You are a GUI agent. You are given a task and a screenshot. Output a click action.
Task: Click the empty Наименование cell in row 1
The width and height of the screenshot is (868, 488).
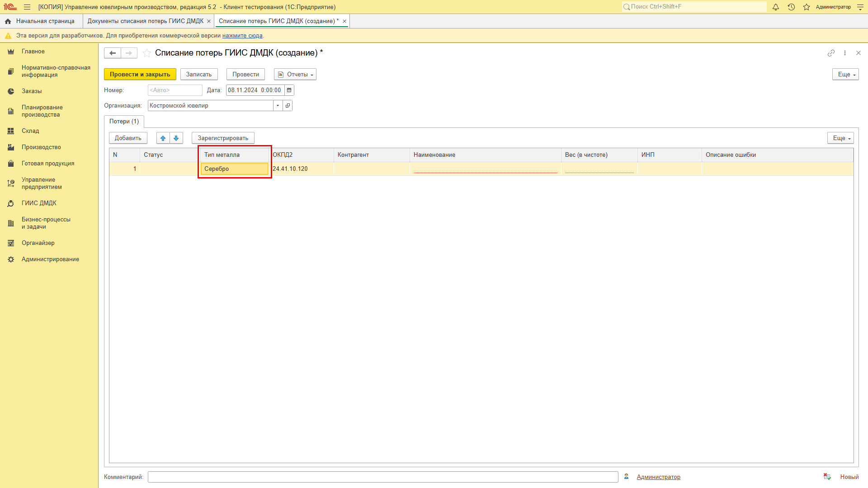click(x=486, y=169)
